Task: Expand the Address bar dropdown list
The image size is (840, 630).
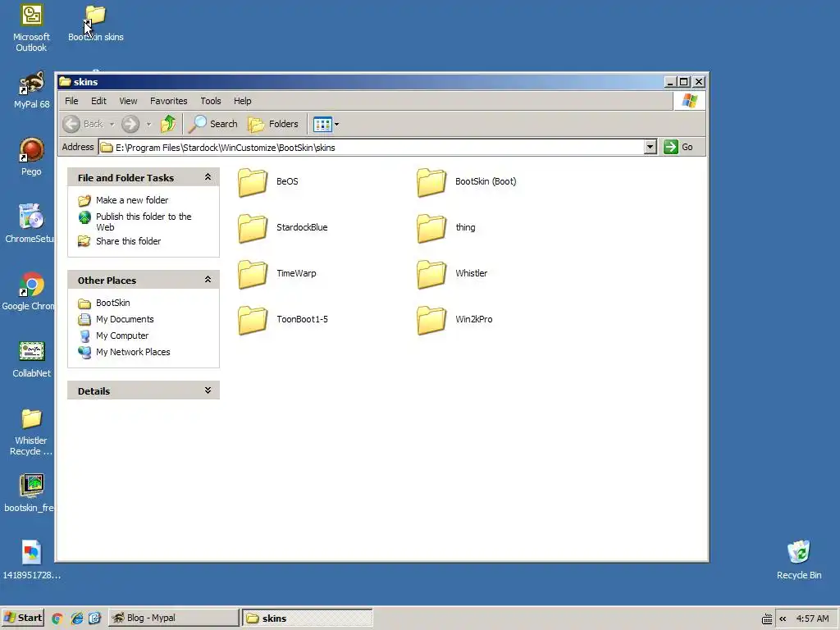Action: 650,147
